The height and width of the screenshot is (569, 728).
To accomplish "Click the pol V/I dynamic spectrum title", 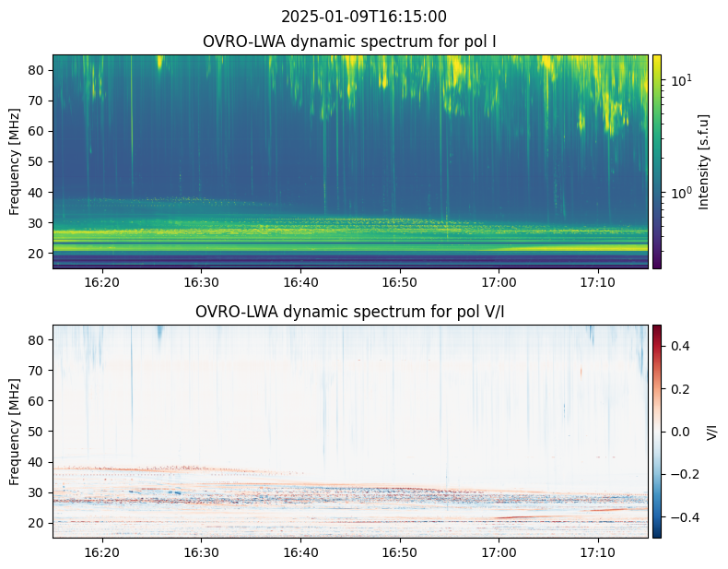I will click(351, 312).
